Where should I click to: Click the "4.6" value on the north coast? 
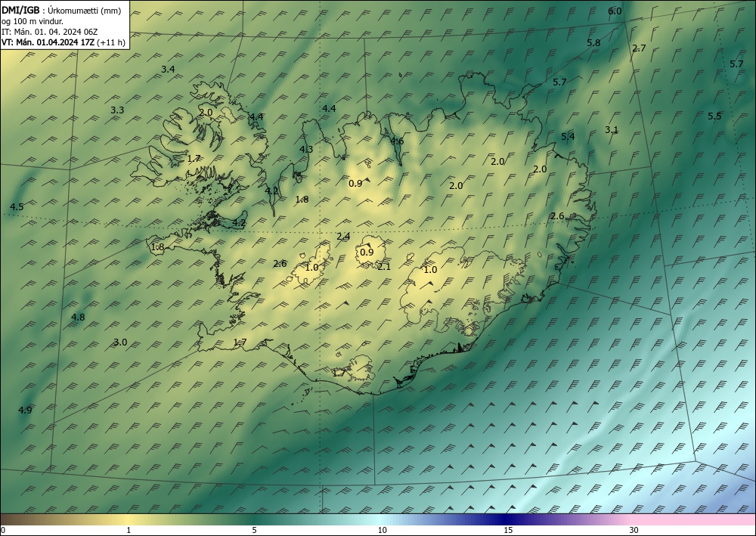(x=397, y=141)
